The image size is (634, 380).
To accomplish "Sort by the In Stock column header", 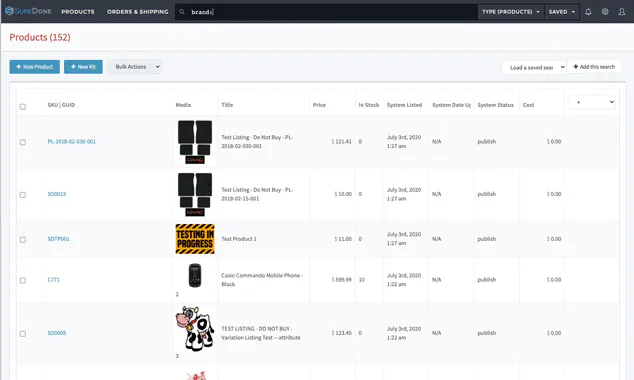I will pyautogui.click(x=369, y=105).
